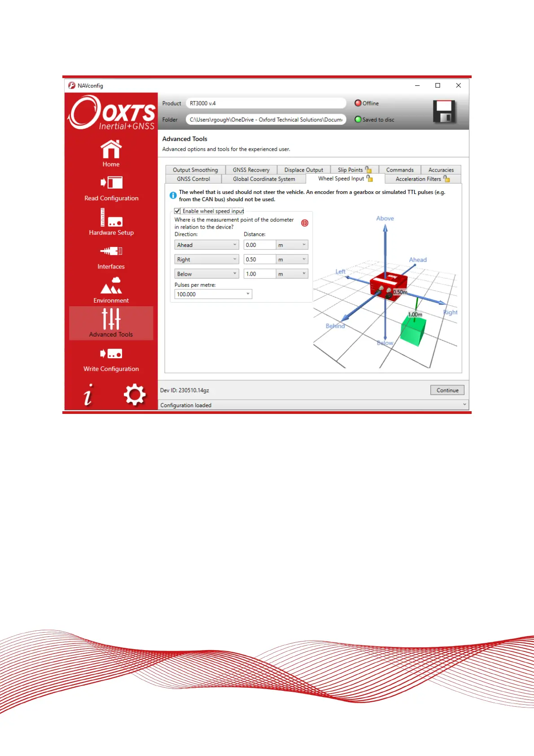
Task: Switch to Displace Output tab
Action: click(x=303, y=170)
